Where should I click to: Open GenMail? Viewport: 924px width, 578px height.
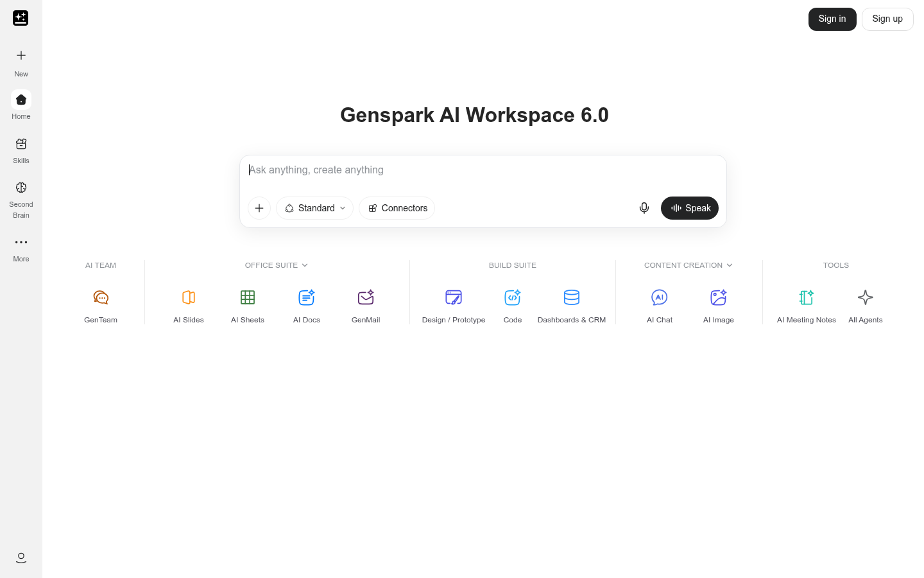(x=366, y=306)
